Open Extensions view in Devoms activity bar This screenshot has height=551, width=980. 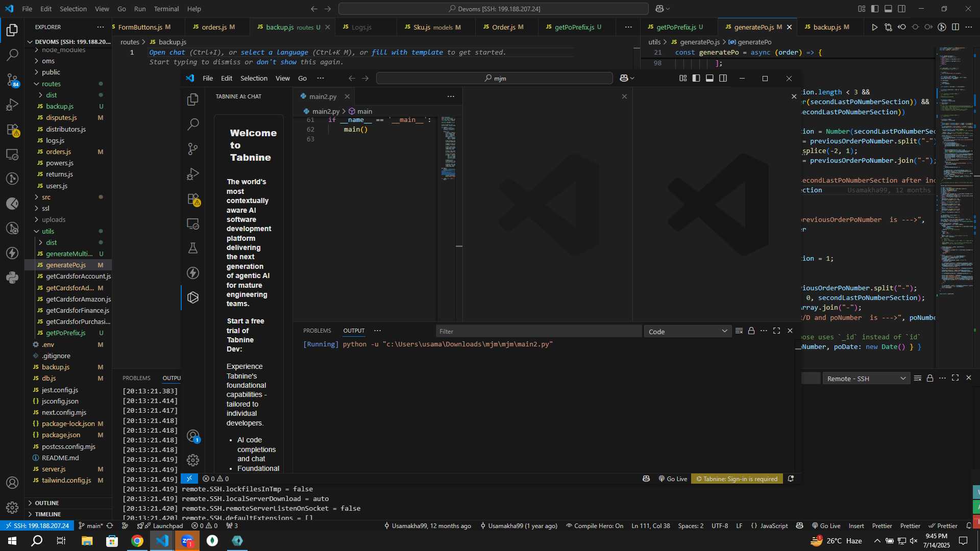12,130
